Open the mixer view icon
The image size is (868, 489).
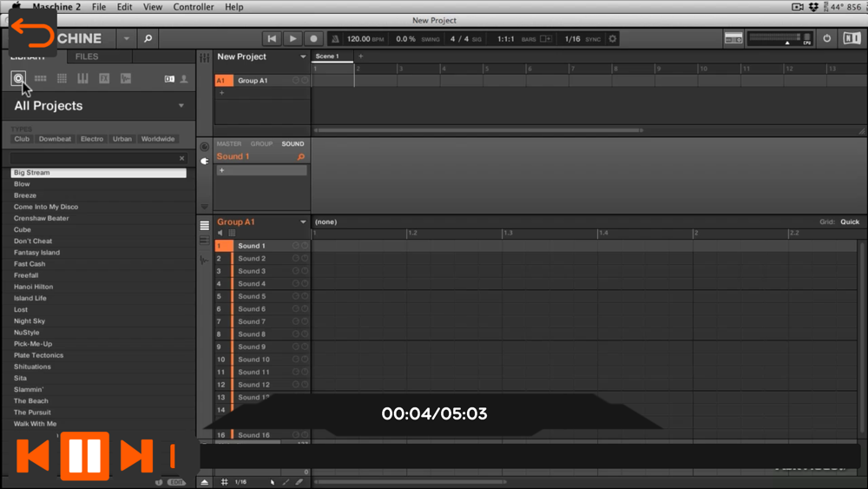tap(204, 57)
